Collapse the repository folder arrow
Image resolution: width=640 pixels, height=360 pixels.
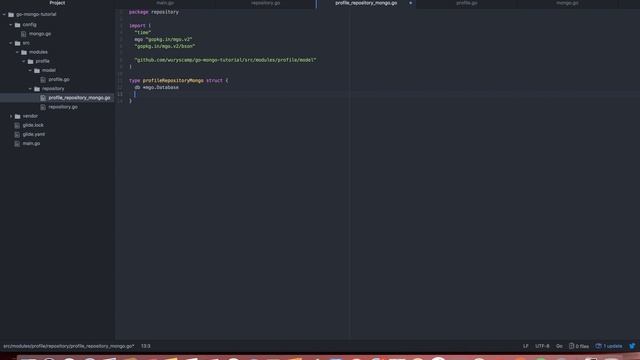tap(31, 89)
